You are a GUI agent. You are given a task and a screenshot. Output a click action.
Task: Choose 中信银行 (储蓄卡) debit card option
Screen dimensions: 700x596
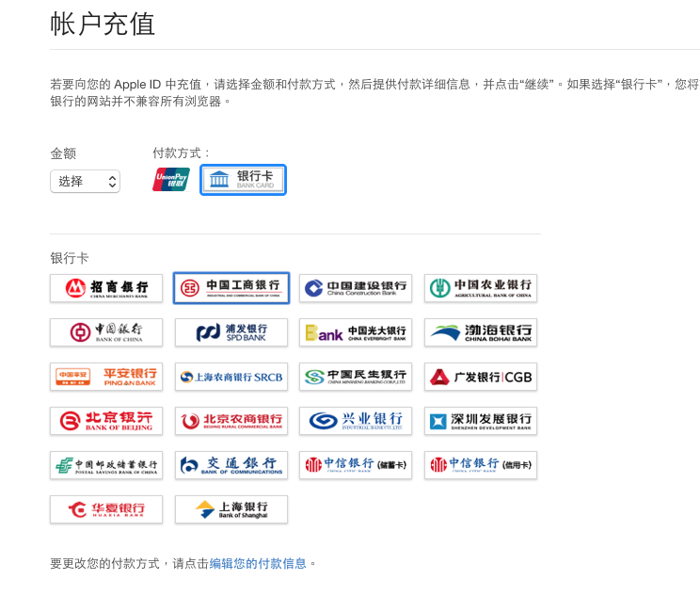[356, 465]
